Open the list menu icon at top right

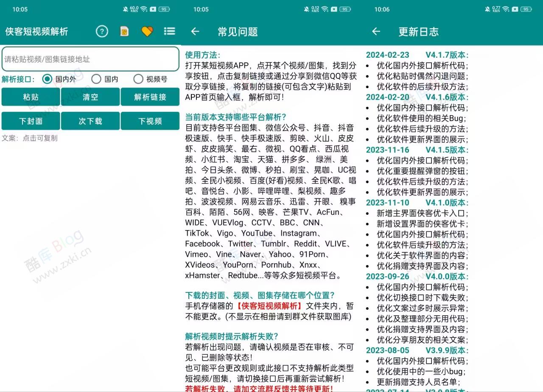pos(169,31)
